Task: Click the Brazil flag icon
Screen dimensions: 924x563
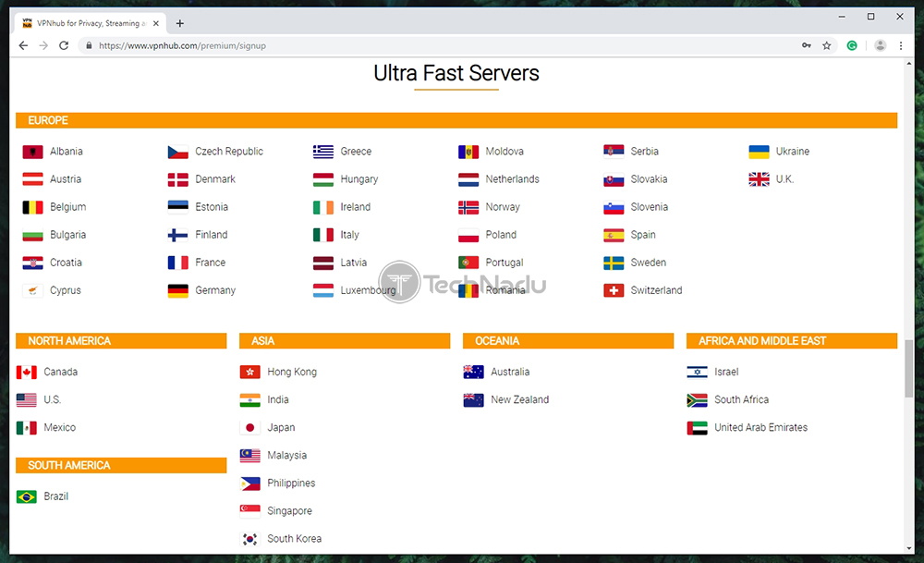Action: [x=27, y=497]
